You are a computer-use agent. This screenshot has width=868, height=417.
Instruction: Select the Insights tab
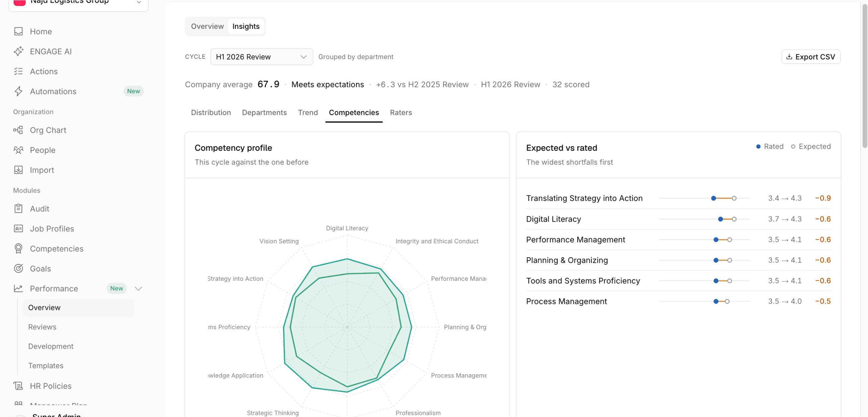pyautogui.click(x=246, y=26)
